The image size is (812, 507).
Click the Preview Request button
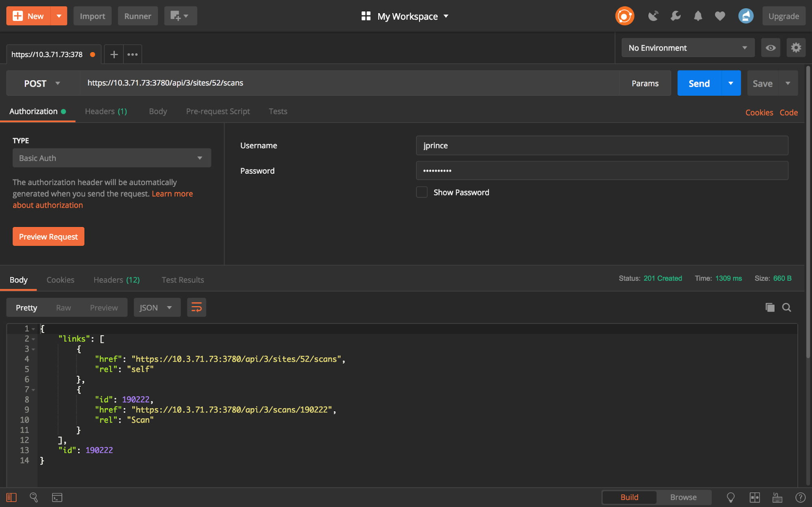(x=48, y=236)
